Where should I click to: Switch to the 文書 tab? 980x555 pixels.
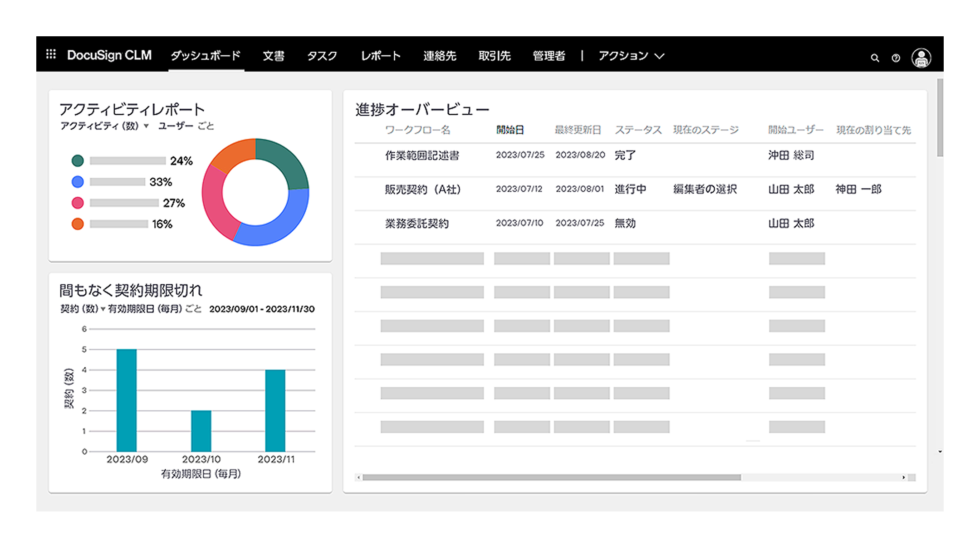(x=274, y=56)
